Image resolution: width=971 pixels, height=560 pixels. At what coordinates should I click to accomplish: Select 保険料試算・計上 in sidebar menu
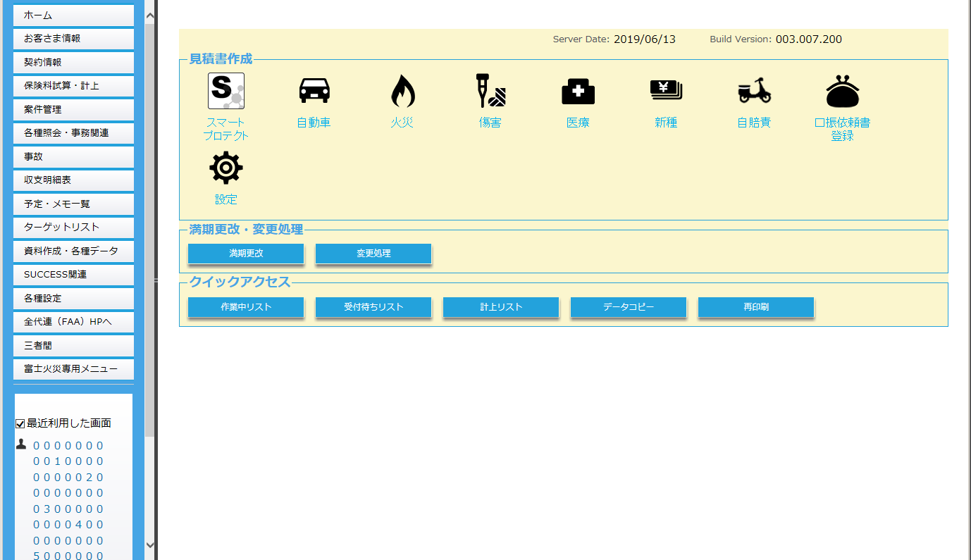[x=73, y=86]
